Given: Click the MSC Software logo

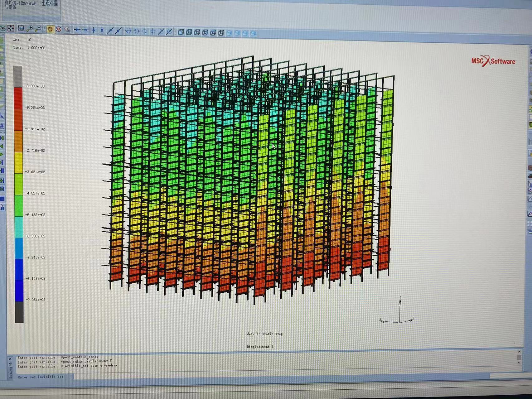Looking at the screenshot, I should point(493,61).
